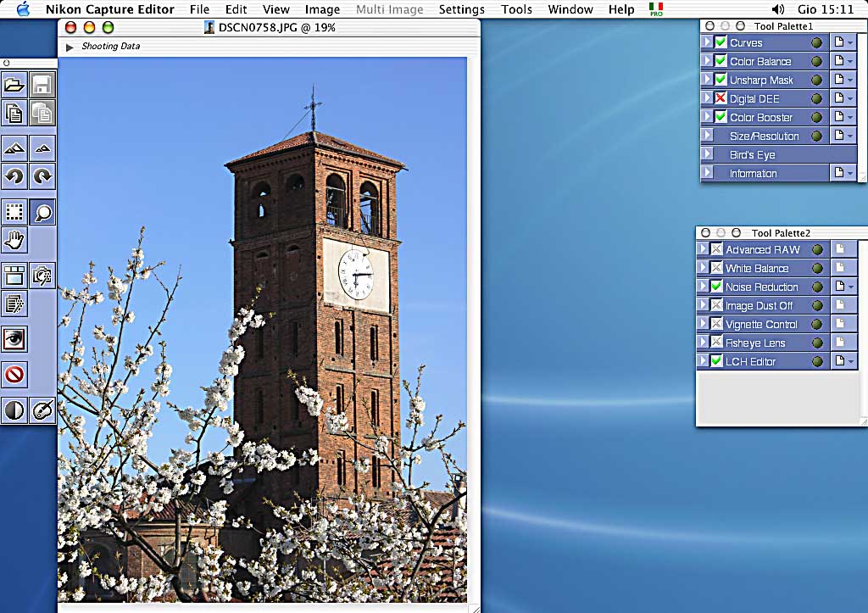This screenshot has height=613, width=868.
Task: Expand the Curves panel arrow
Action: 707,42
